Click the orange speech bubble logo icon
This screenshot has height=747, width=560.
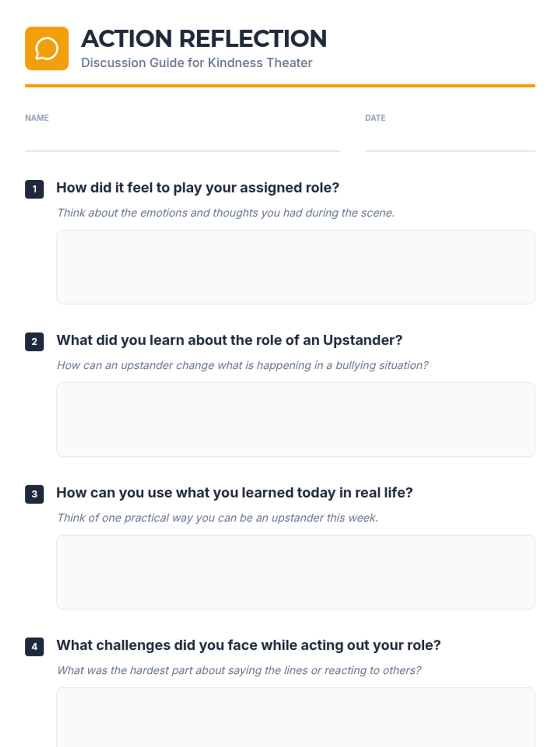click(47, 49)
